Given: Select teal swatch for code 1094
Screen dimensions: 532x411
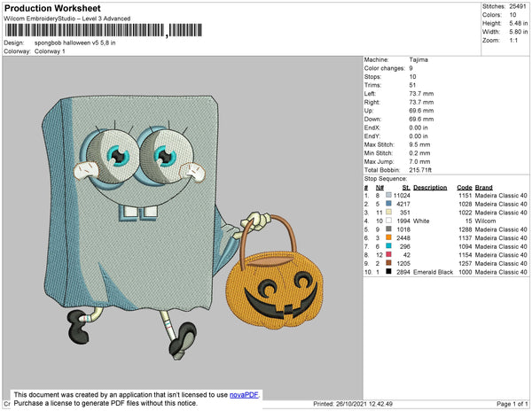Looking at the screenshot, I should [388, 246].
